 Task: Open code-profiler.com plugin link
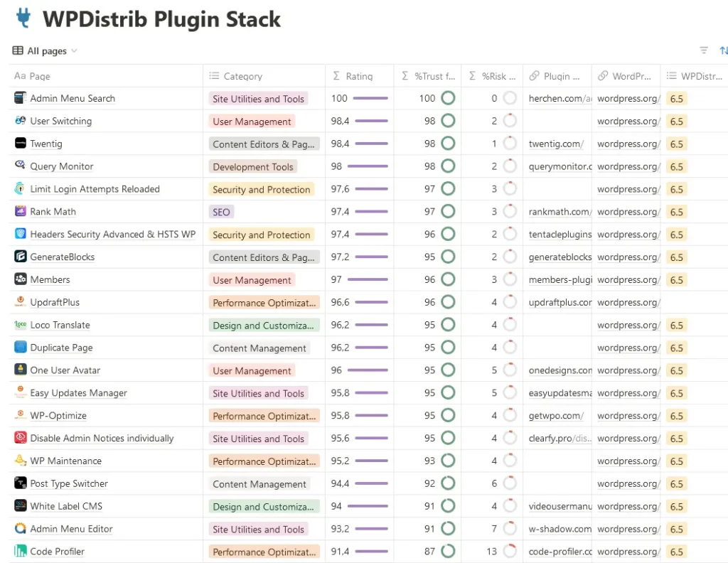click(x=560, y=552)
